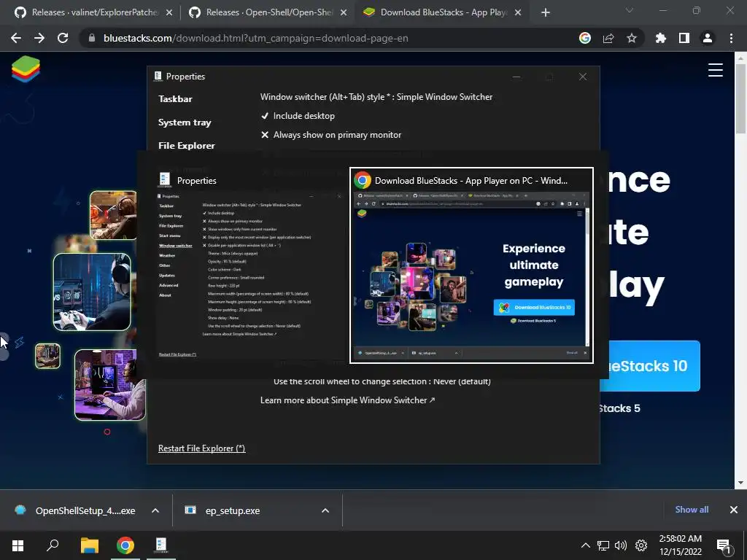Close the downloads bar

pyautogui.click(x=734, y=510)
